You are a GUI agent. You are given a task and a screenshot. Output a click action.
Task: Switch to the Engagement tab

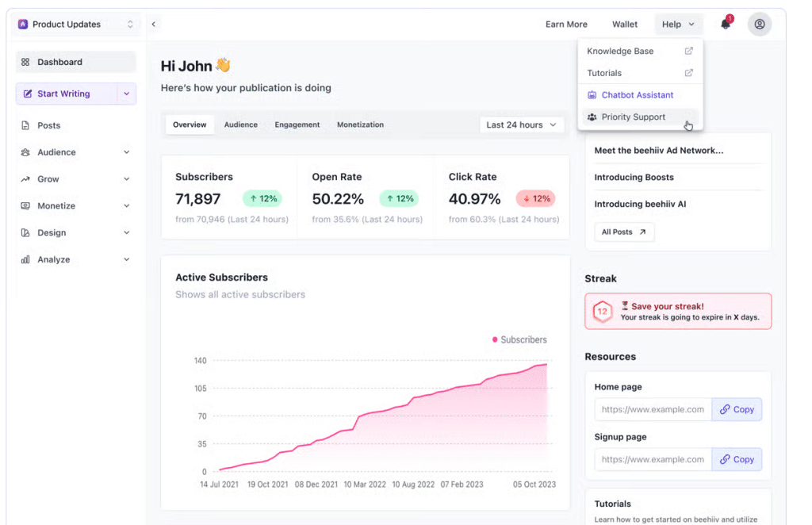click(297, 125)
